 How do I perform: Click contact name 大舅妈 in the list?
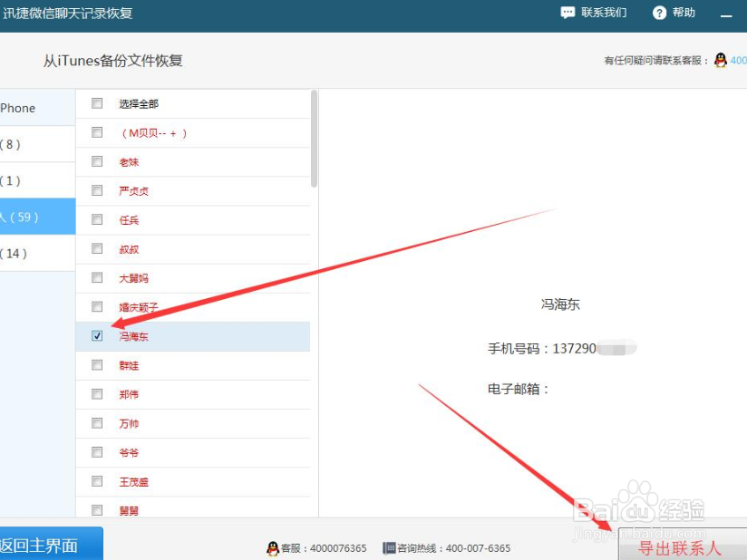[134, 278]
